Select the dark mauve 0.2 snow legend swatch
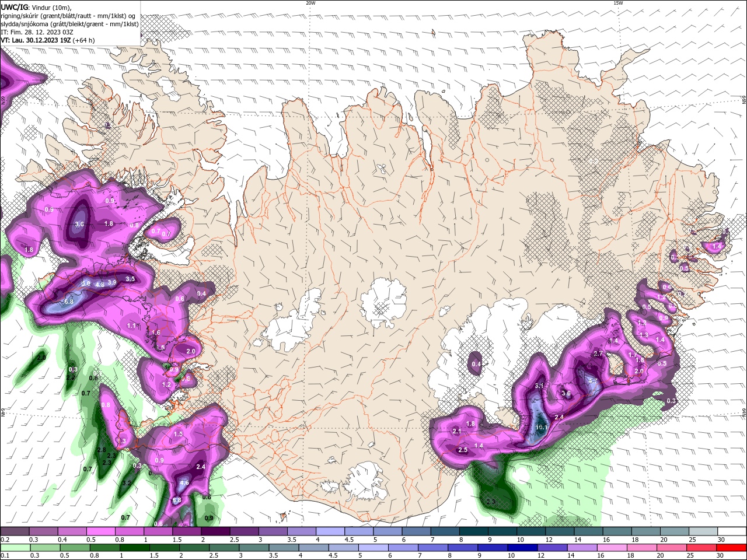Screen dimensions: 747x560 coord(15,531)
